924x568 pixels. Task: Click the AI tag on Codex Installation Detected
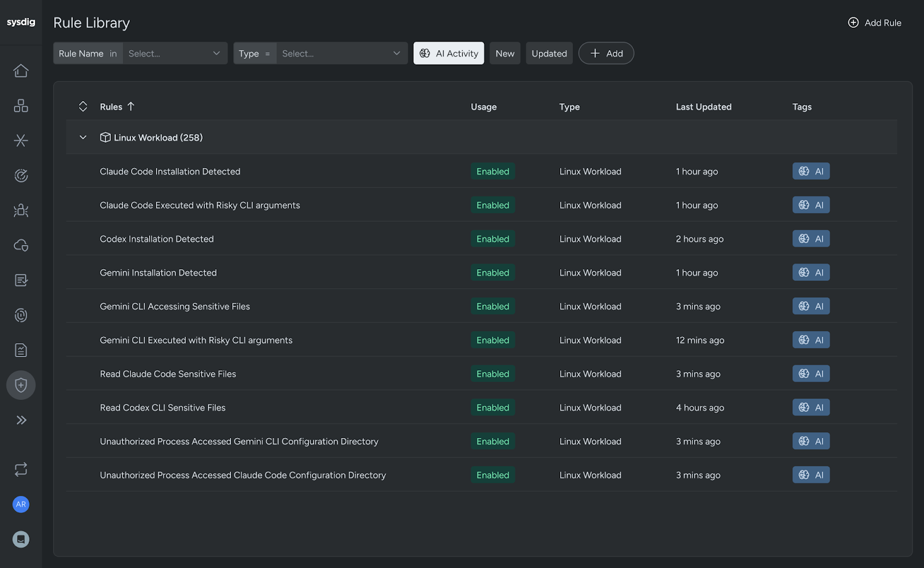[811, 239]
